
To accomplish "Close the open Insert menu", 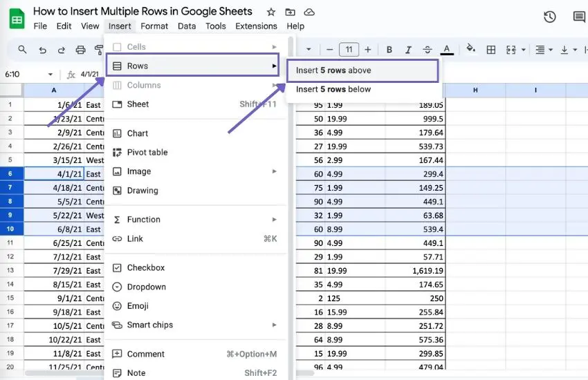I will tap(120, 26).
